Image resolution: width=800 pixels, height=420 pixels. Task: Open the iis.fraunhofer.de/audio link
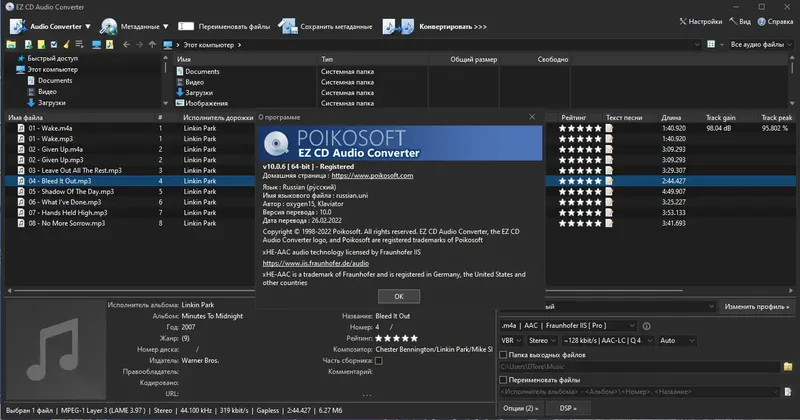click(x=315, y=263)
